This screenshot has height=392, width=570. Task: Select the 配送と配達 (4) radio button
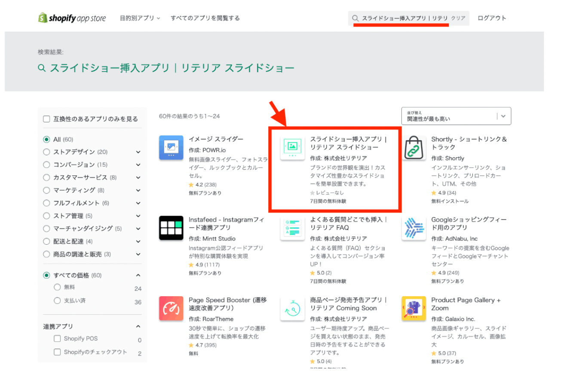(x=46, y=241)
